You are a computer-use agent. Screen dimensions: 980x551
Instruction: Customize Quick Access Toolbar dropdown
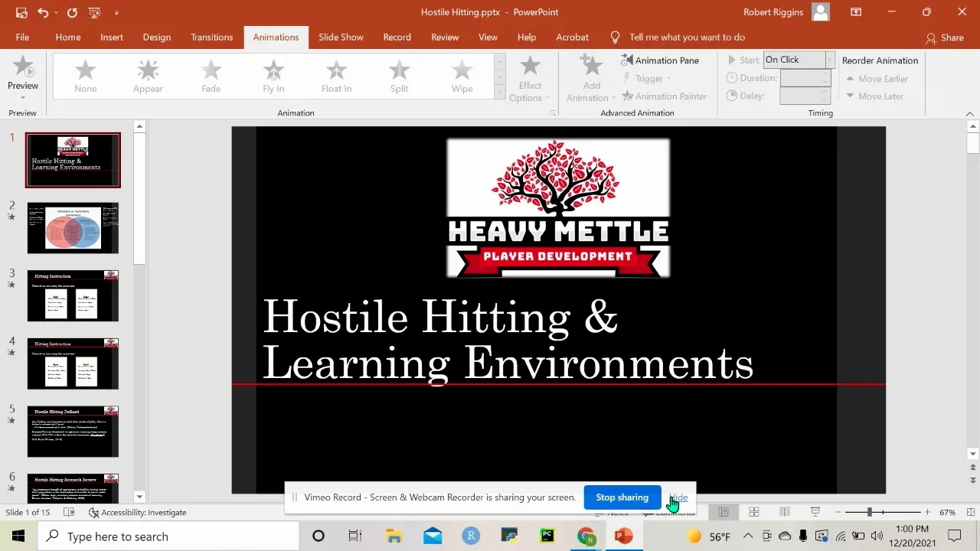[x=116, y=12]
